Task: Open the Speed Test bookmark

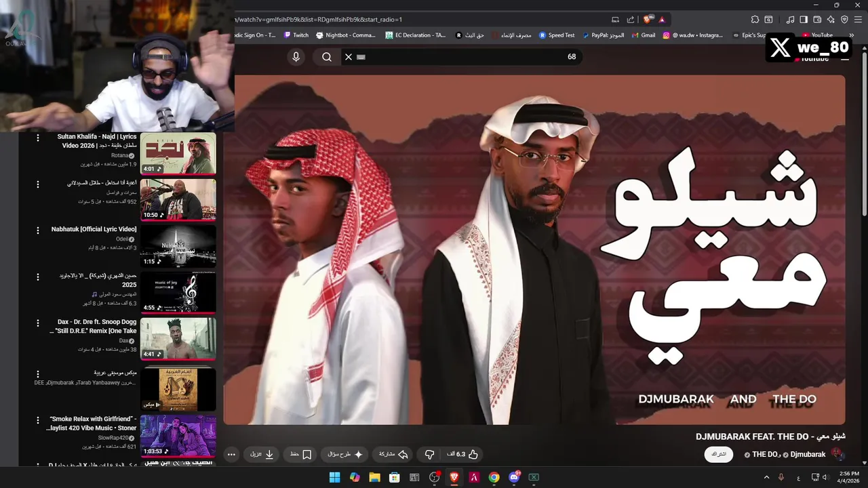Action: (x=557, y=35)
